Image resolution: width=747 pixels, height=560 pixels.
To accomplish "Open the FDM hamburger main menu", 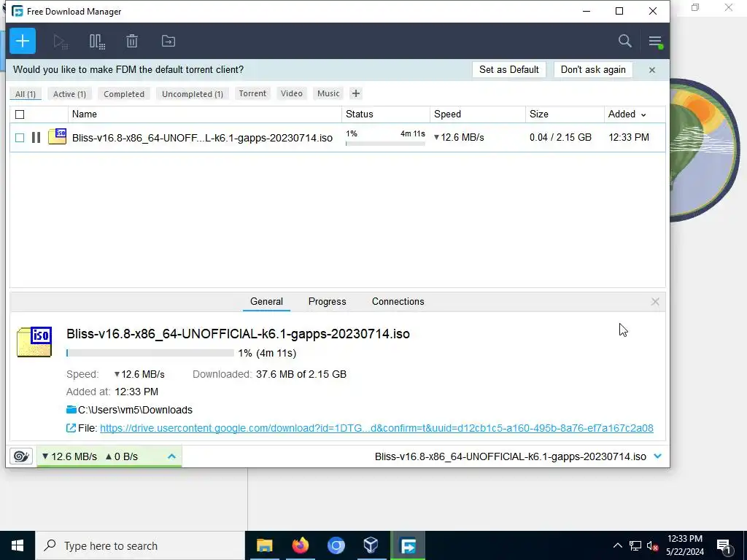I will click(x=656, y=42).
